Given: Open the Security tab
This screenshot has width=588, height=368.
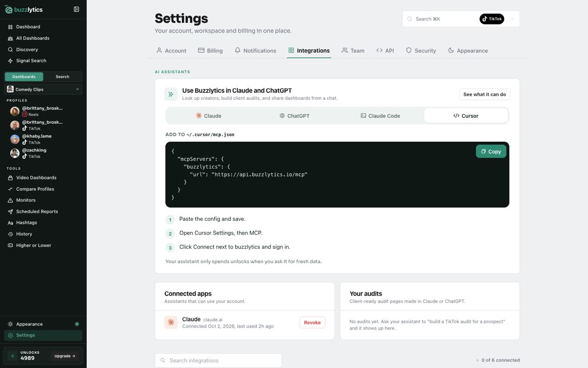Looking at the screenshot, I should [421, 51].
